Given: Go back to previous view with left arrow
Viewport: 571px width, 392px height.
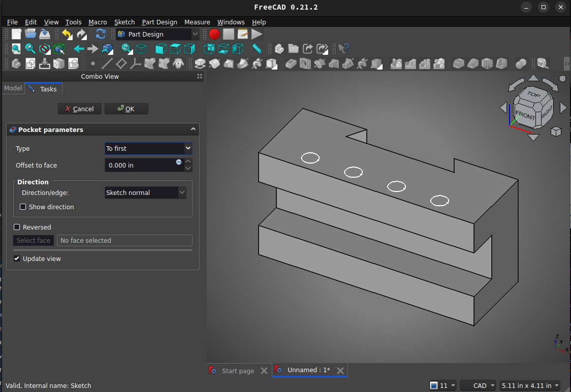Looking at the screenshot, I should tap(79, 49).
